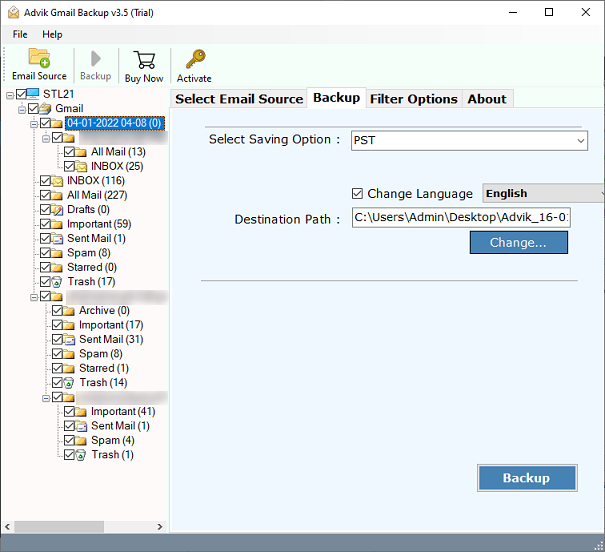Toggle the Change Language checkbox
Image resolution: width=605 pixels, height=552 pixels.
click(357, 193)
